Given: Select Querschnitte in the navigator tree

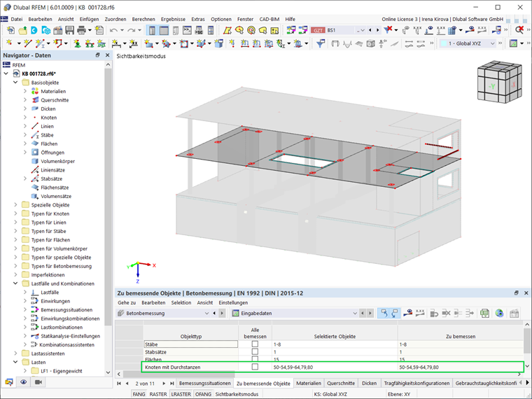Looking at the screenshot, I should pyautogui.click(x=55, y=100).
